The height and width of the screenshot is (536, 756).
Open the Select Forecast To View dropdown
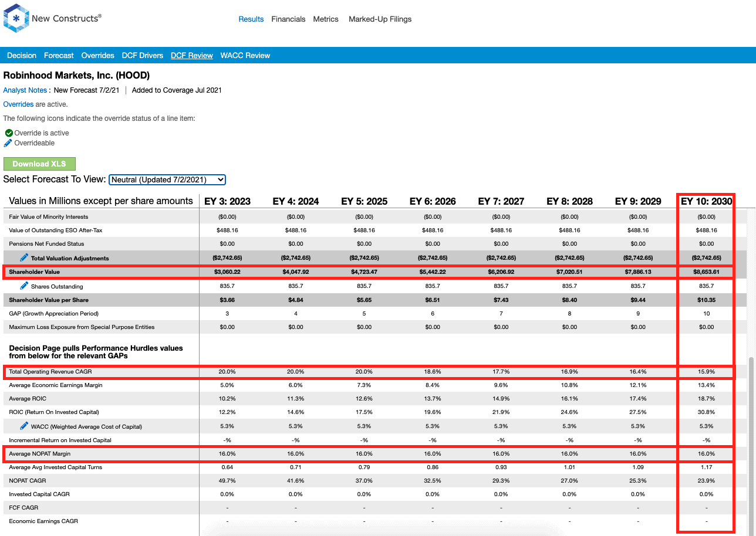point(167,179)
